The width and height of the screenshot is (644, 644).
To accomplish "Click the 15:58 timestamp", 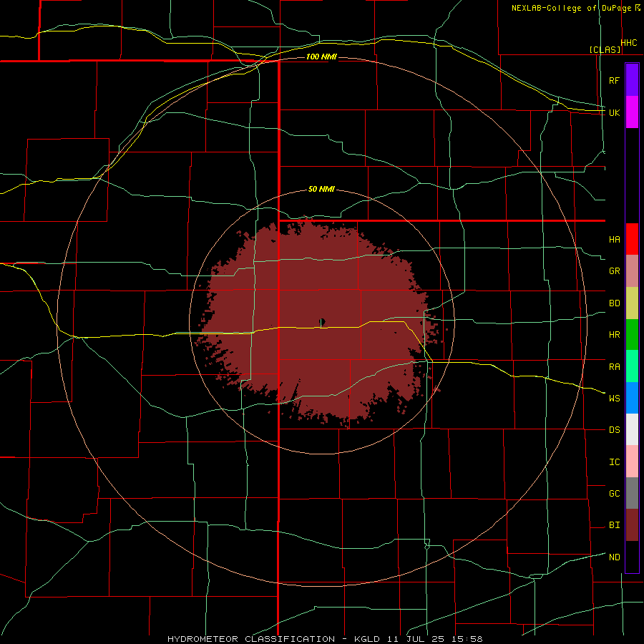I will point(469,639).
